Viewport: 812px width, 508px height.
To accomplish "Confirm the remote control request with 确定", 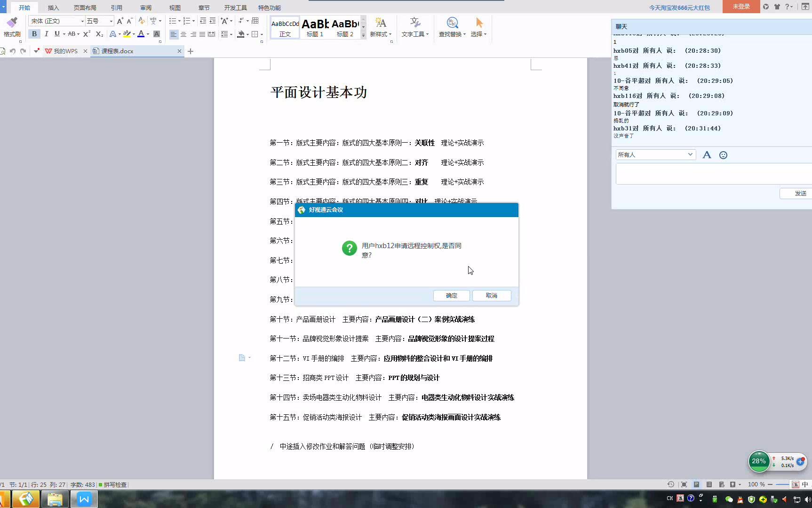I will point(451,295).
